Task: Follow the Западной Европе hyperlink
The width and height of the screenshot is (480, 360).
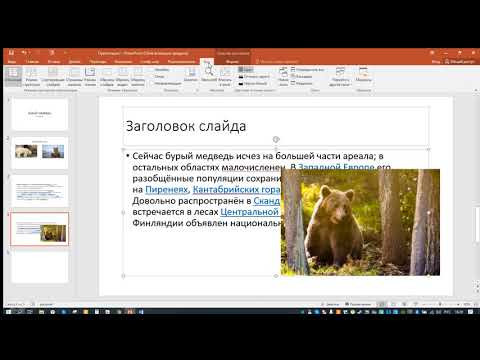Action: (x=336, y=167)
